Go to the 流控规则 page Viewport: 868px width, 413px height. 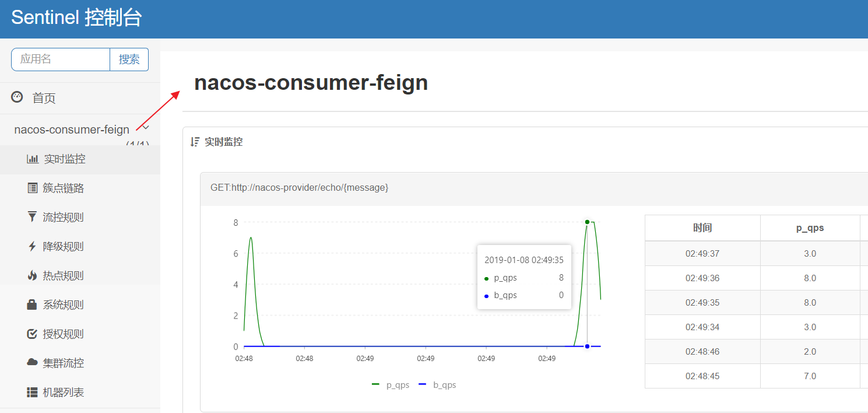(80, 218)
